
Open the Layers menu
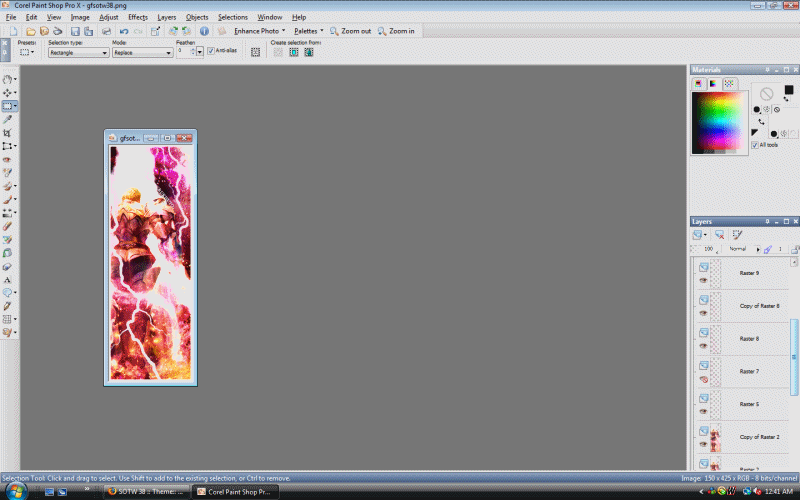[166, 17]
